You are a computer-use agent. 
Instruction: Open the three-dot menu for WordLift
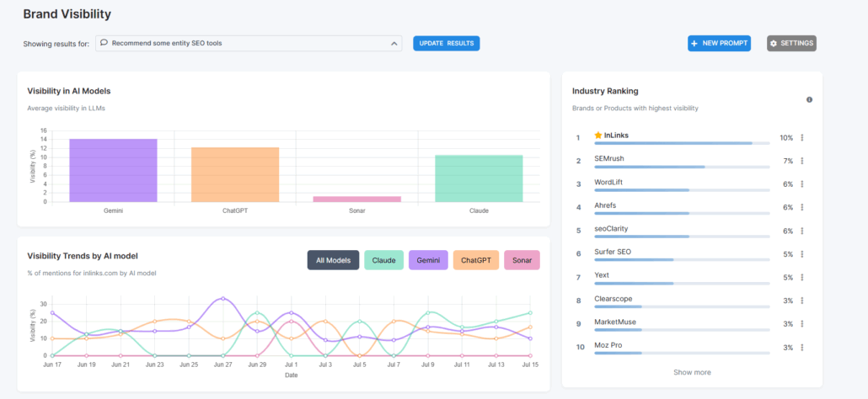tap(801, 184)
